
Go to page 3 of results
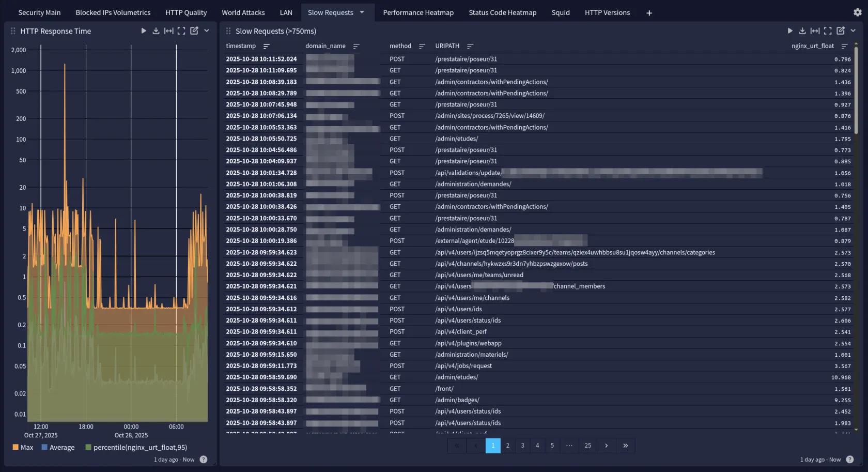[522, 446]
